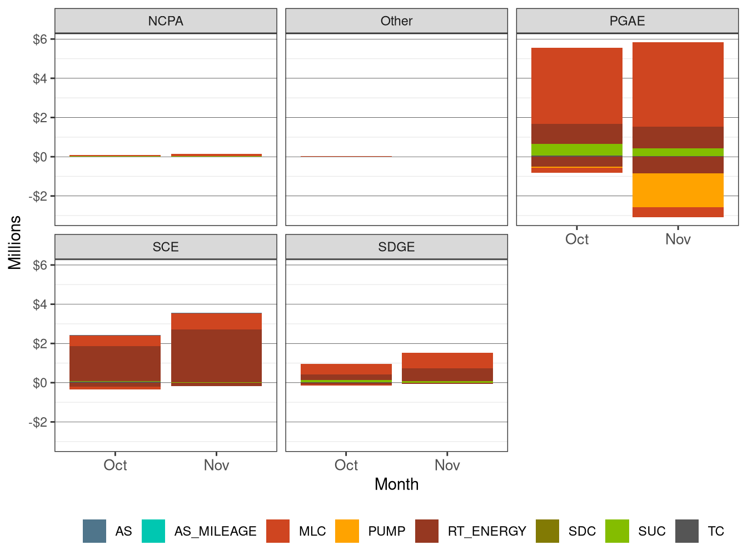The height and width of the screenshot is (560, 747).
Task: Click the Nov bar in the SCE panel
Action: pos(217,350)
